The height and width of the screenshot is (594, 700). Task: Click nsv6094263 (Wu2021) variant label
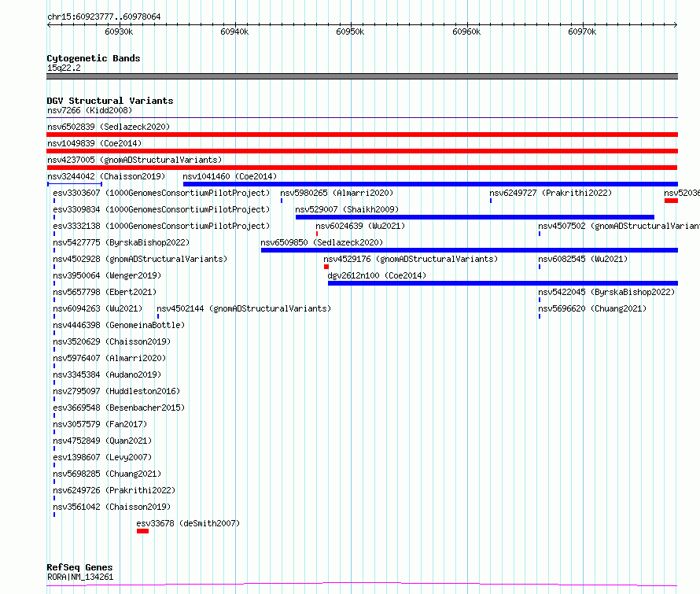(x=98, y=308)
